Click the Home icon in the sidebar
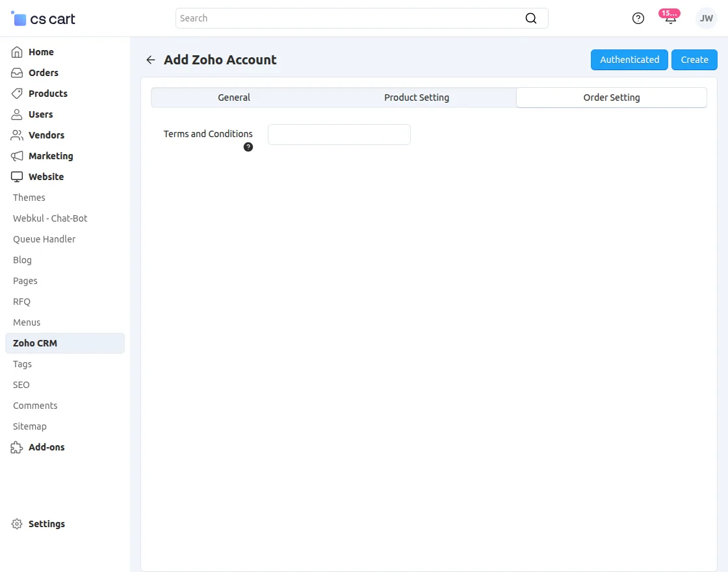Image resolution: width=728 pixels, height=572 pixels. (16, 52)
